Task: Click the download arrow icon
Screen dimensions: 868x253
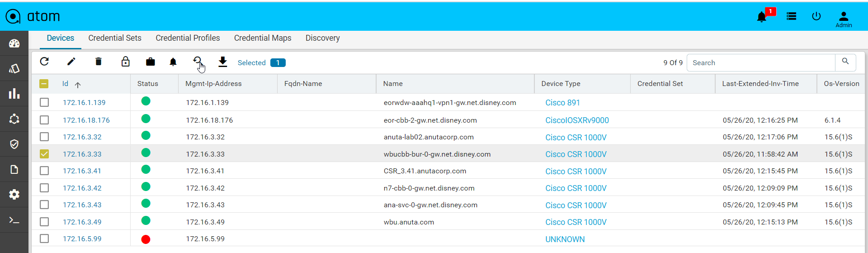Action: (223, 62)
